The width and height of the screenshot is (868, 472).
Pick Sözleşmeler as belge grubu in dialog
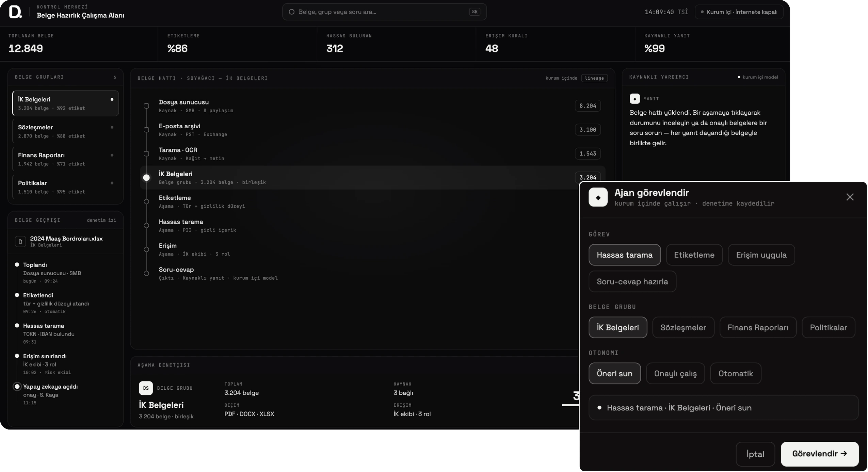(683, 327)
